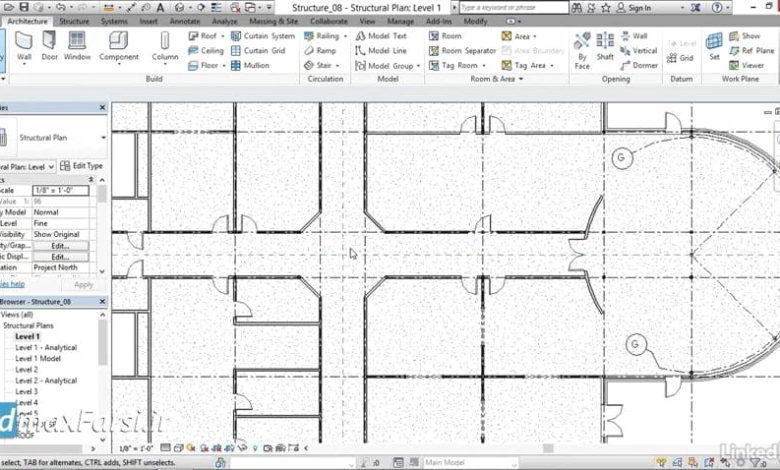
Task: Click the Set work plane tool
Action: coord(714,47)
